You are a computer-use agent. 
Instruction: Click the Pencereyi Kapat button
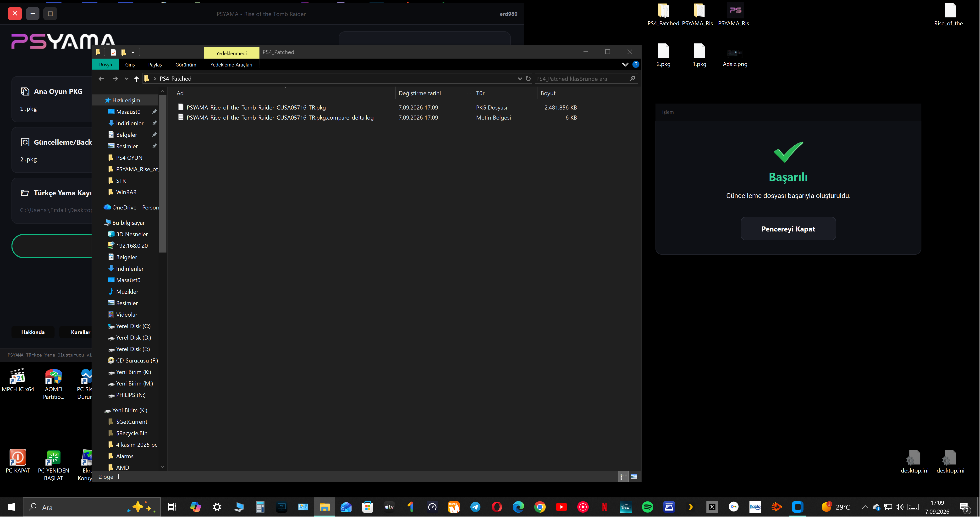[x=788, y=229]
